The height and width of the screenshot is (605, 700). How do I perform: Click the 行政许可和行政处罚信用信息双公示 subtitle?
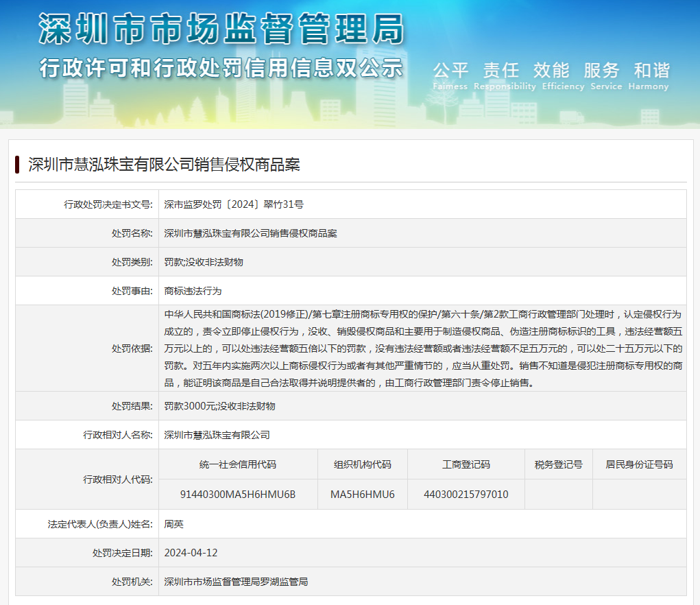221,68
